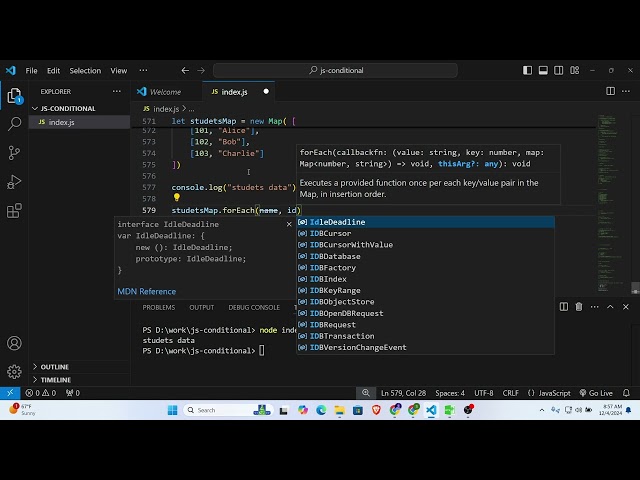Screen dimensions: 640x480
Task: Select IDBTransaction suggestion
Action: [x=425, y=336]
